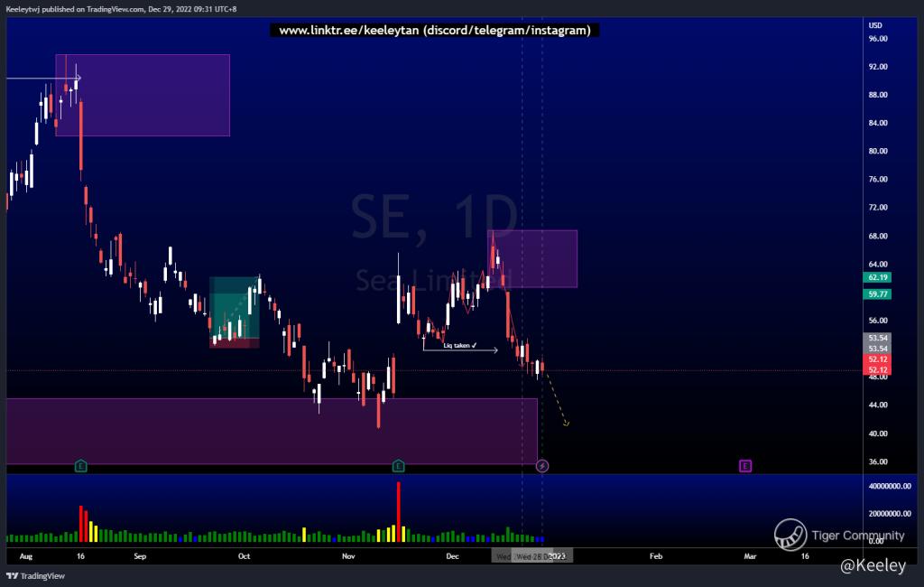Viewport: 924px width, 587px height.
Task: Click the Sep label on the time axis
Action: (x=140, y=555)
